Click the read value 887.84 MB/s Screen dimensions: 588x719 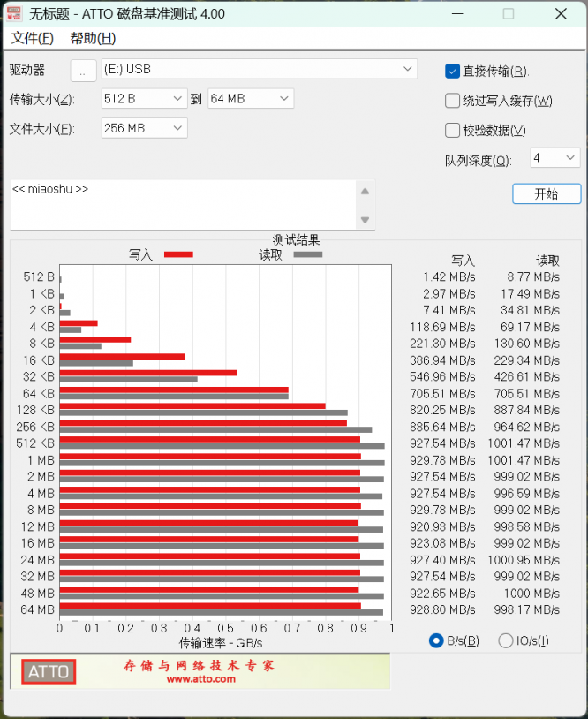526,410
